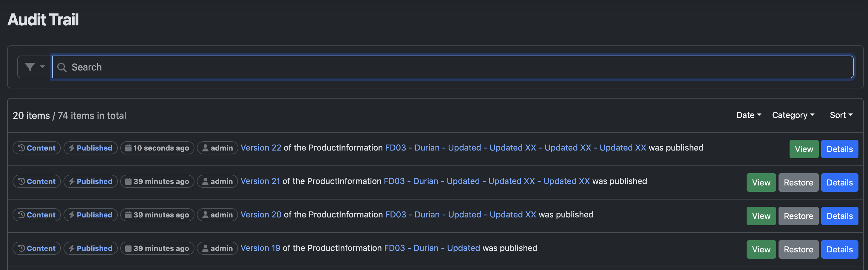Open the Date filter dropdown

[748, 115]
